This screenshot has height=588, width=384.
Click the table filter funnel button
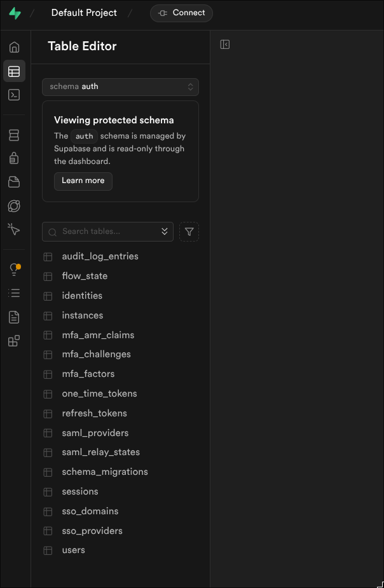pyautogui.click(x=189, y=232)
